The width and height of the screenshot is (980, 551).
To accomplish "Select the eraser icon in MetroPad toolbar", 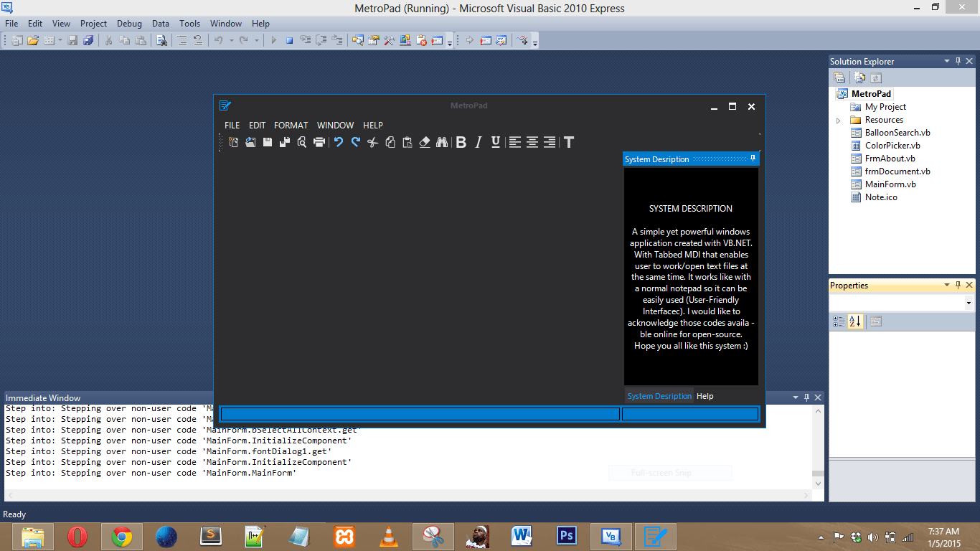I will (x=425, y=142).
